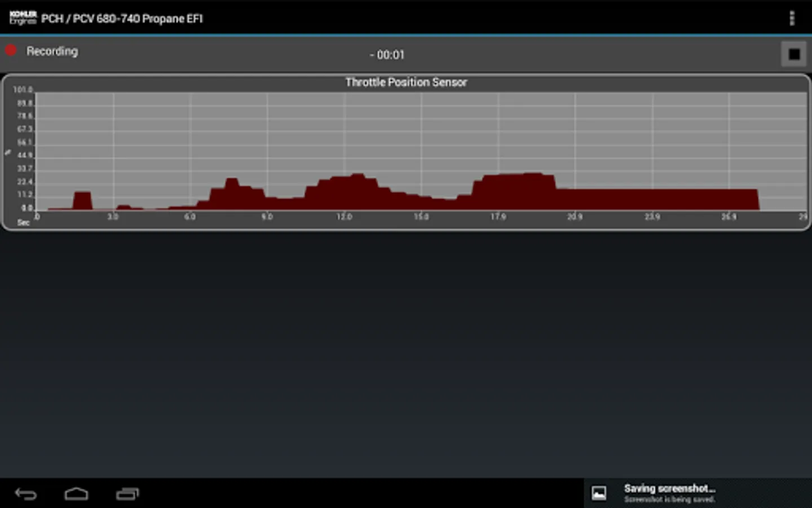The image size is (812, 508).
Task: Click the 12.0 seconds axis label
Action: (344, 217)
